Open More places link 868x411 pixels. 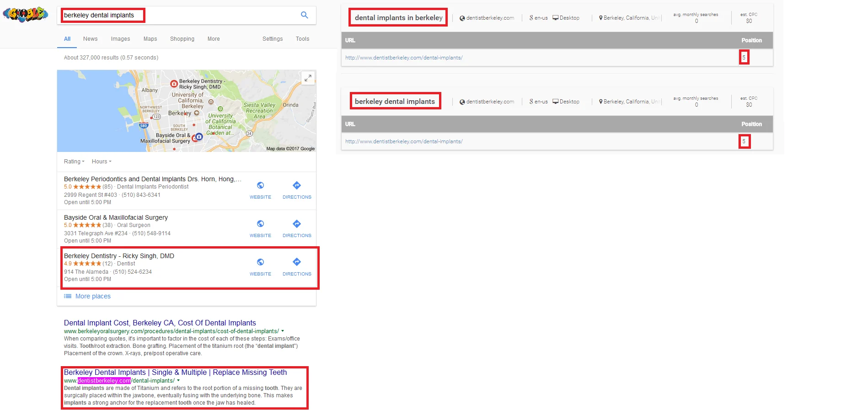[93, 296]
